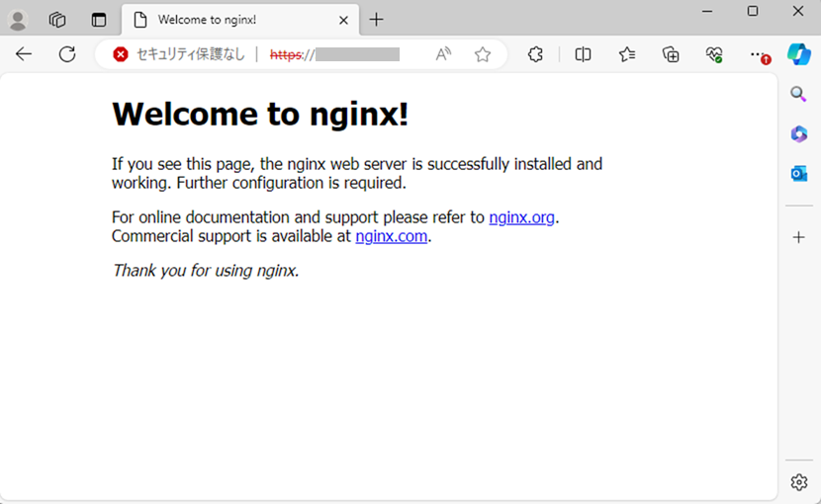Image resolution: width=821 pixels, height=504 pixels.
Task: Reload the nginx welcome page
Action: pos(67,54)
